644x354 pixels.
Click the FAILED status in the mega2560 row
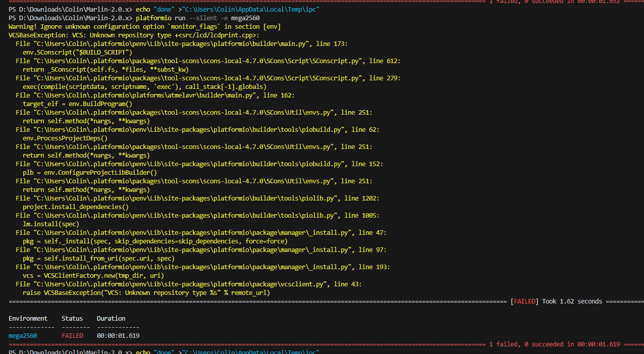tap(72, 335)
